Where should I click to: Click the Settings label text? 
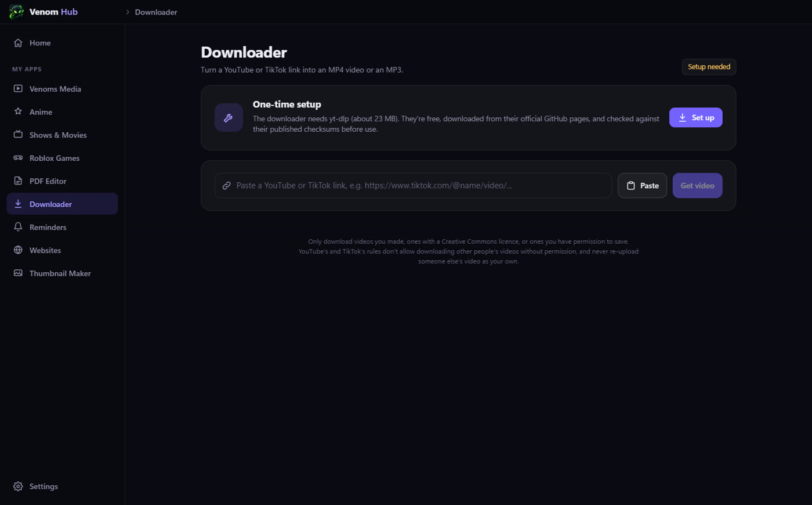43,486
